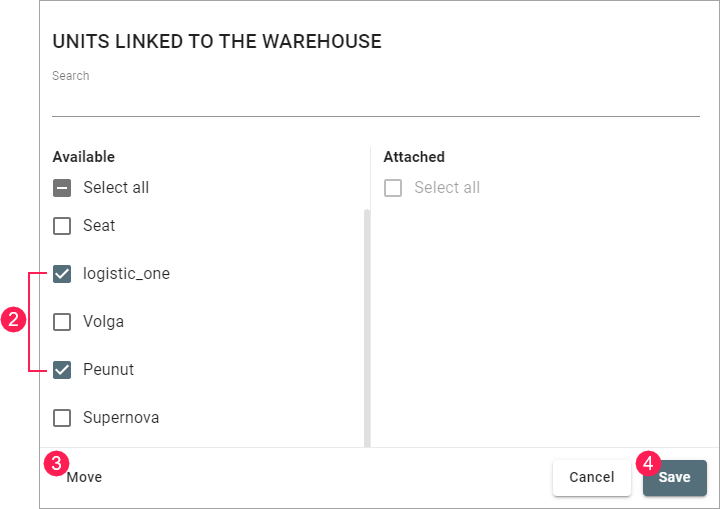Click the Search input field
The width and height of the screenshot is (720, 509).
tap(375, 100)
